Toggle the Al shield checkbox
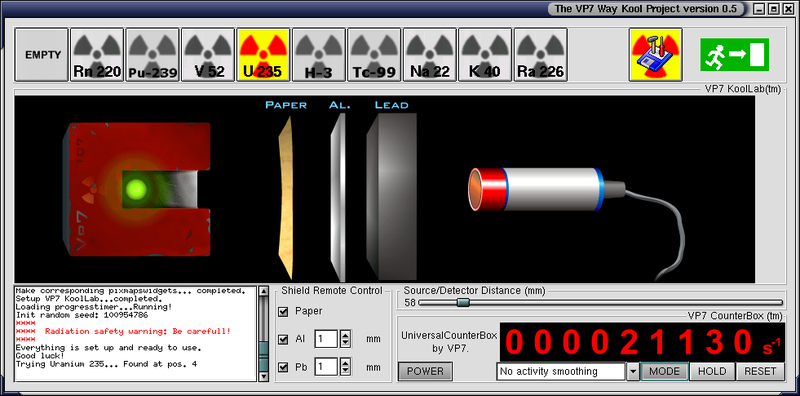This screenshot has height=396, width=800. click(283, 339)
